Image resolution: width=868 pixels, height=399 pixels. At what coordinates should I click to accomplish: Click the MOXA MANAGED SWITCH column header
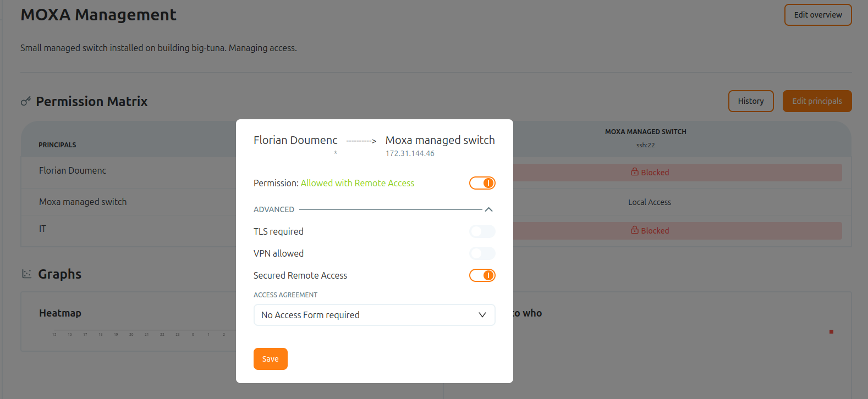tap(646, 132)
